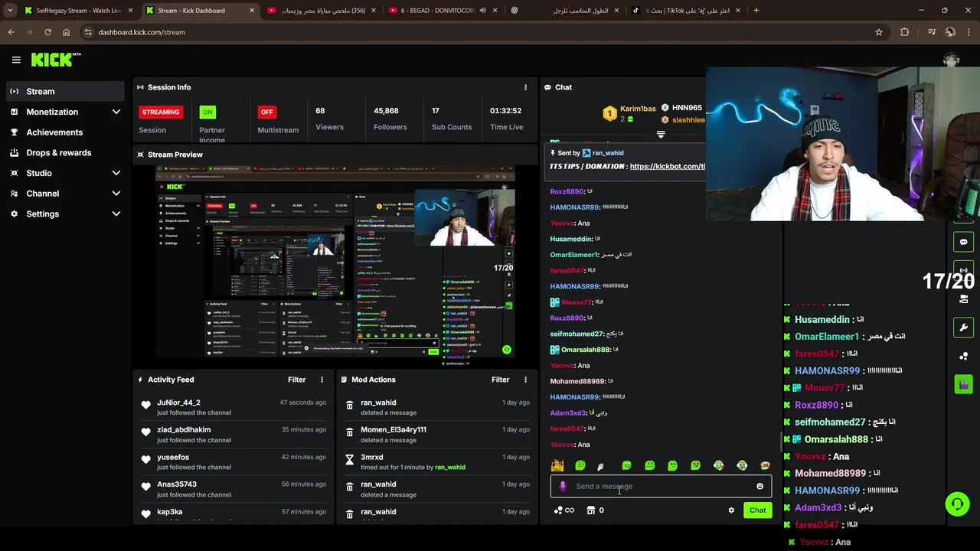Open Drops & rewards in sidebar
The height and width of the screenshot is (551, 980).
coord(65,152)
